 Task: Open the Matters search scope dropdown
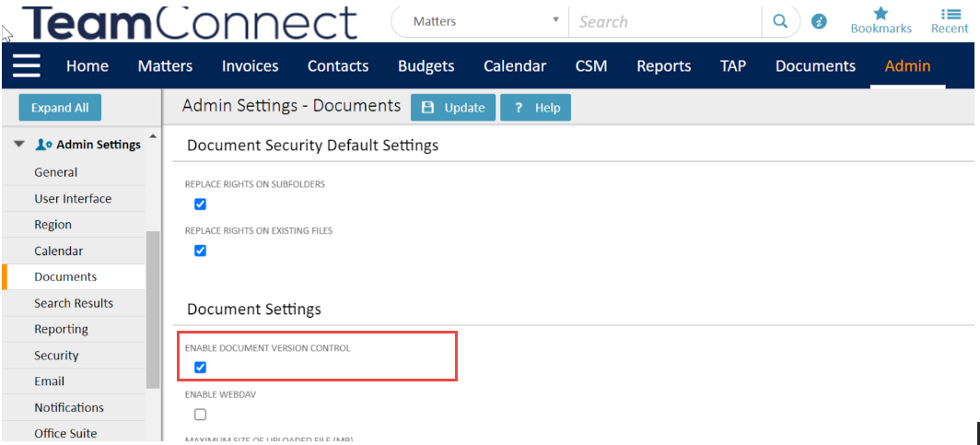coord(480,22)
